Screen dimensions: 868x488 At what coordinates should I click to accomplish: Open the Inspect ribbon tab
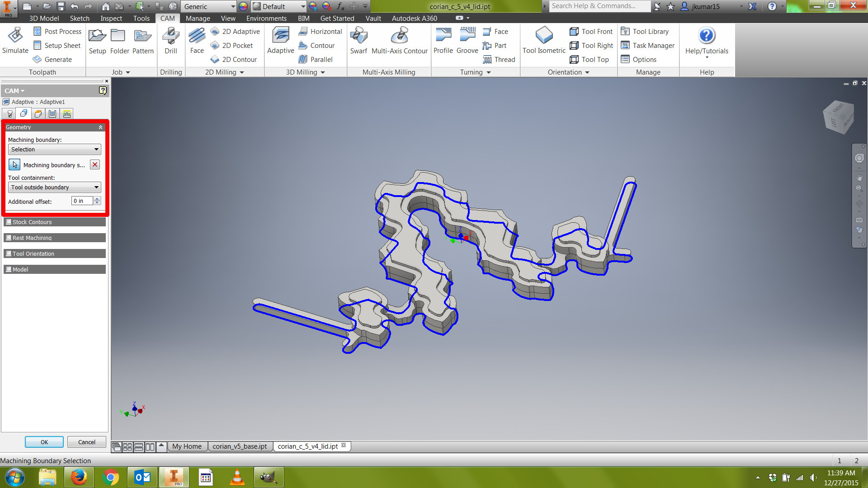pyautogui.click(x=111, y=19)
